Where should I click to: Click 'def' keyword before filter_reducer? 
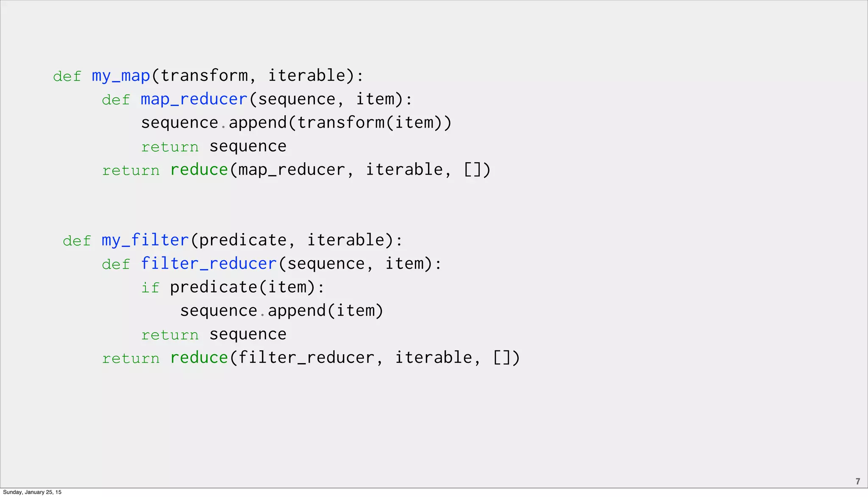pos(116,264)
